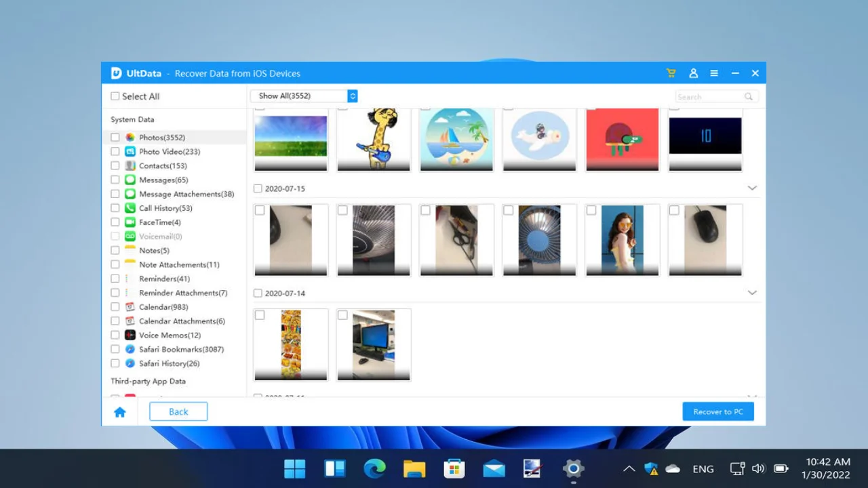Click the Safari Bookmarks compass icon

(x=130, y=350)
